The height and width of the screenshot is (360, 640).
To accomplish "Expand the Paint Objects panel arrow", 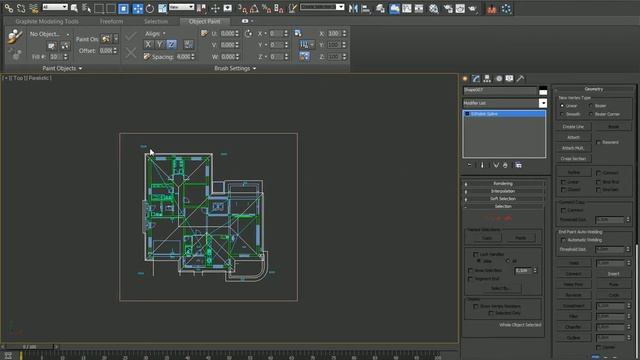I will 80,69.
